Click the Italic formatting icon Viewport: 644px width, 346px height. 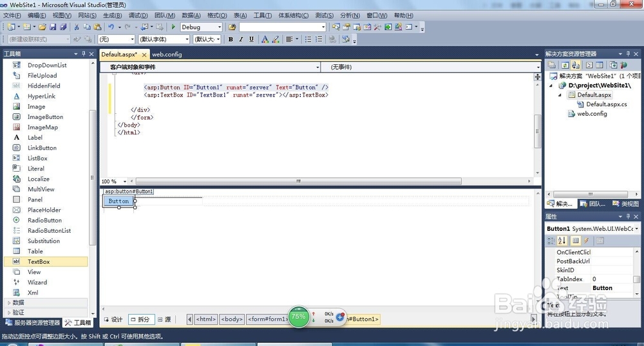click(x=241, y=39)
